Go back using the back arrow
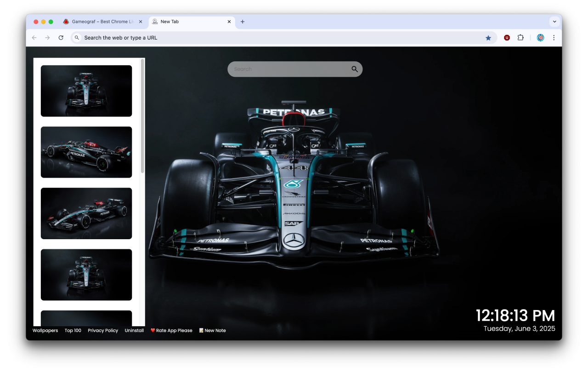Image resolution: width=588 pixels, height=368 pixels. pyautogui.click(x=34, y=37)
